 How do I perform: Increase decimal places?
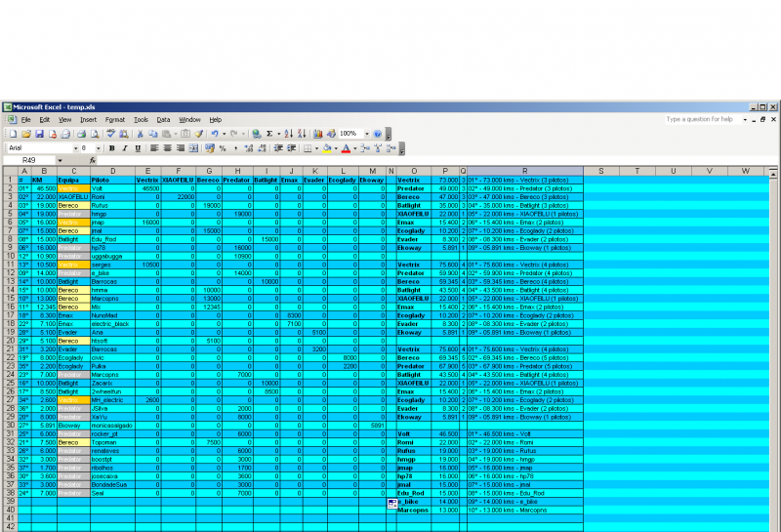(x=249, y=148)
